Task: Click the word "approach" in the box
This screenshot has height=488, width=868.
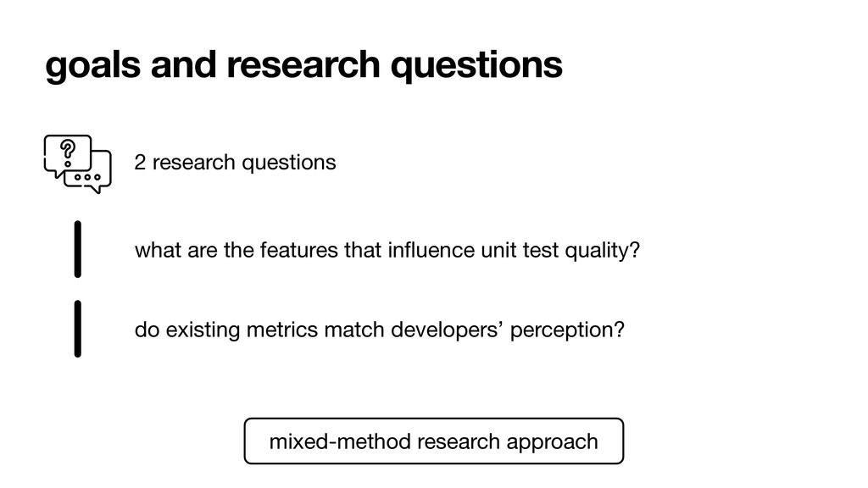Action: point(553,442)
